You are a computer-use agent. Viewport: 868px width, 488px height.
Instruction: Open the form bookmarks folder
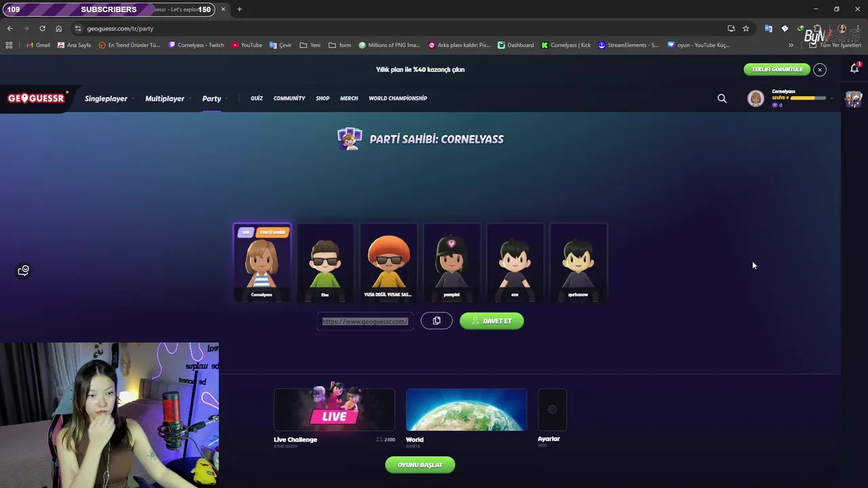point(340,45)
